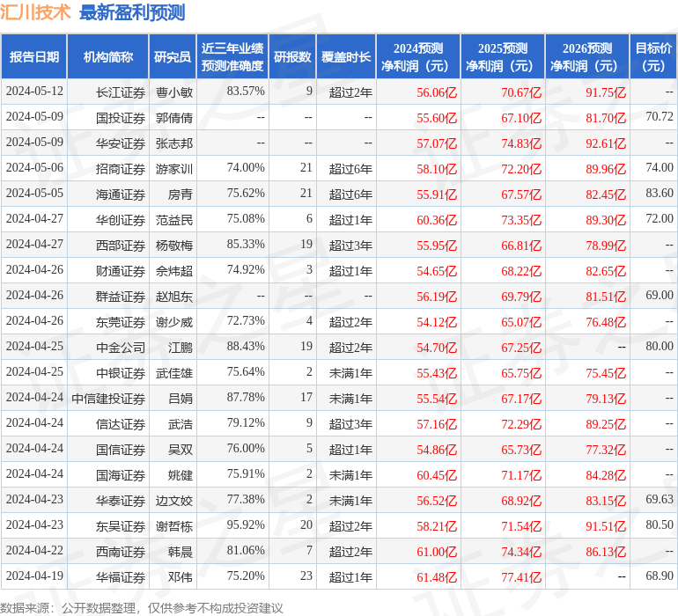Click the 83.57% accuracy value
The image size is (678, 616).
click(x=246, y=92)
